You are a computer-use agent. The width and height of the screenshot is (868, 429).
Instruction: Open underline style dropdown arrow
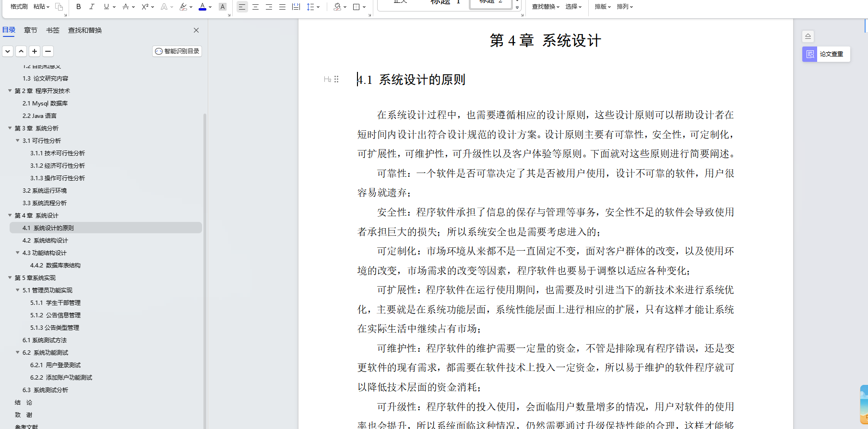coord(114,7)
